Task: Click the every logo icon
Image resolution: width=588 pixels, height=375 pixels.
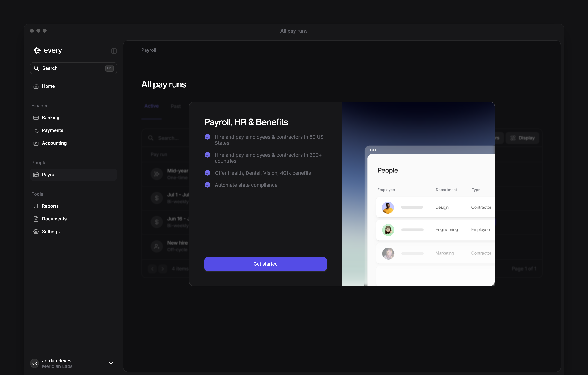Action: click(37, 51)
